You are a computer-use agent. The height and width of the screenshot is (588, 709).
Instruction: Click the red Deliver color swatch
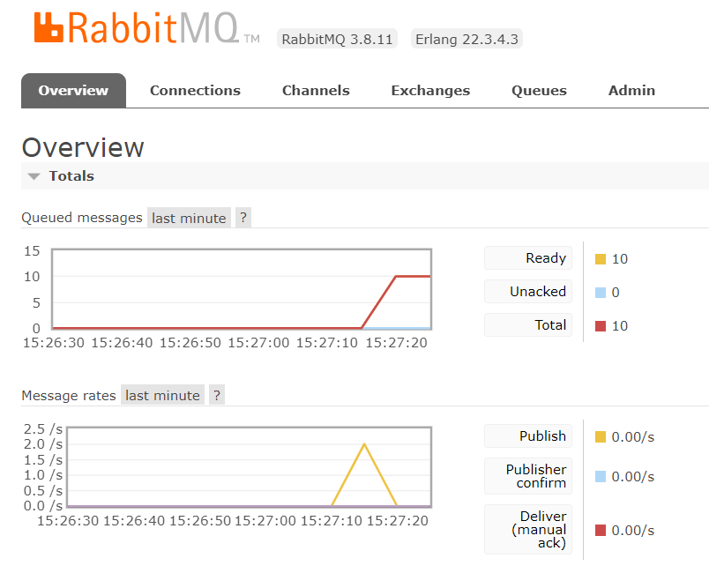click(601, 530)
